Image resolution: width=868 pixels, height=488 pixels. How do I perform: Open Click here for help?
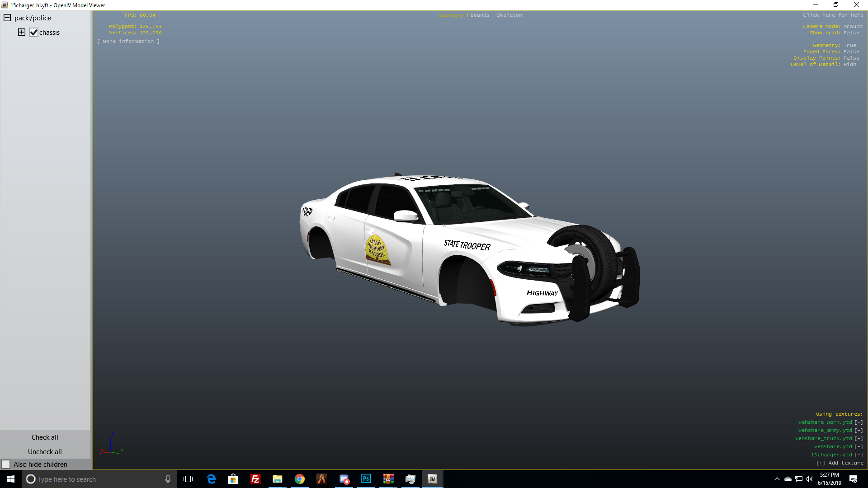tap(833, 15)
